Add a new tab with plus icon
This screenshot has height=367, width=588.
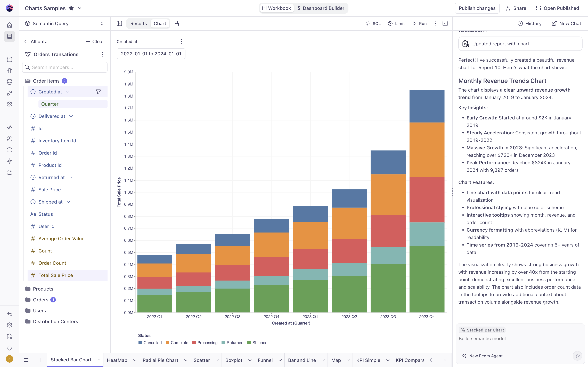pyautogui.click(x=40, y=360)
